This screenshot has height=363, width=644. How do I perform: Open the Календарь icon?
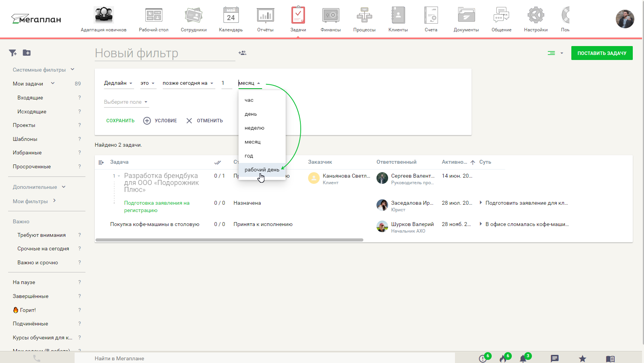[x=231, y=15]
